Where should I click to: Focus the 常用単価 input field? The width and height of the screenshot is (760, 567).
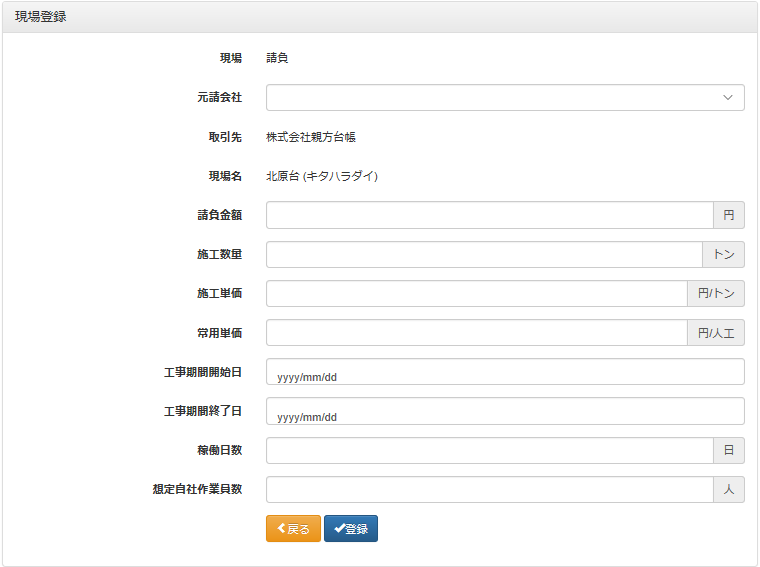(476, 332)
